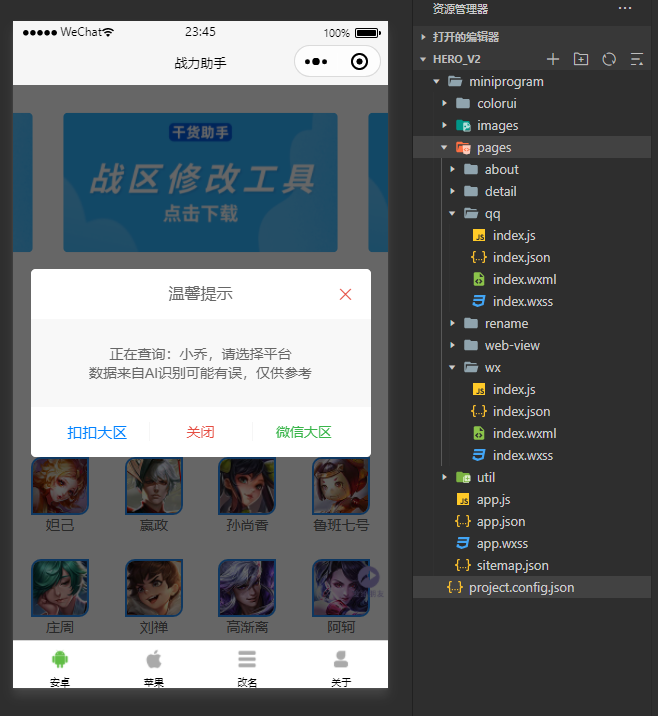Select the 庄周 hero avatar
Image resolution: width=658 pixels, height=716 pixels.
(60, 588)
